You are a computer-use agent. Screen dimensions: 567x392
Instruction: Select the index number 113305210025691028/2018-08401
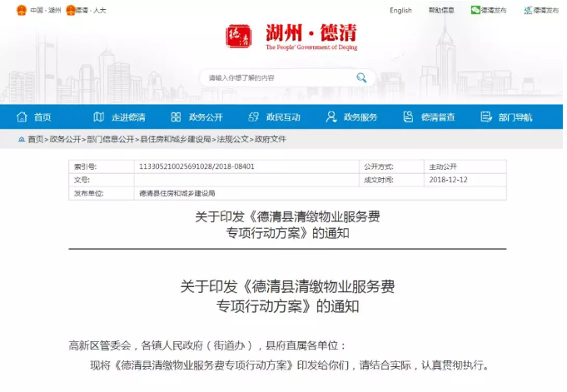click(x=196, y=166)
